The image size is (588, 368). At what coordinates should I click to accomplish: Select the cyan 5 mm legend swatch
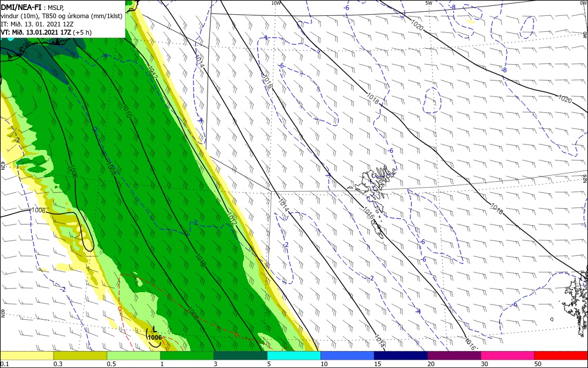pos(294,356)
